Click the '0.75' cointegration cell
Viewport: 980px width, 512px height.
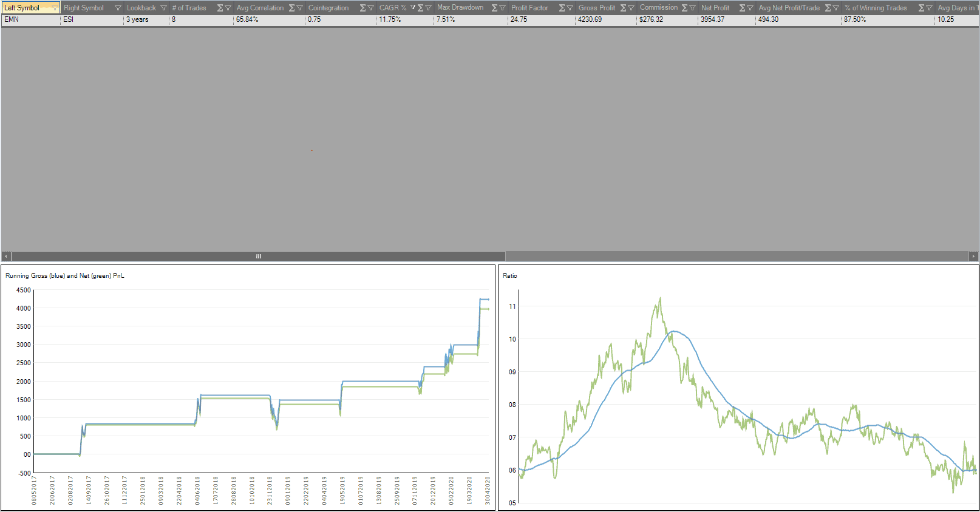tap(341, 19)
